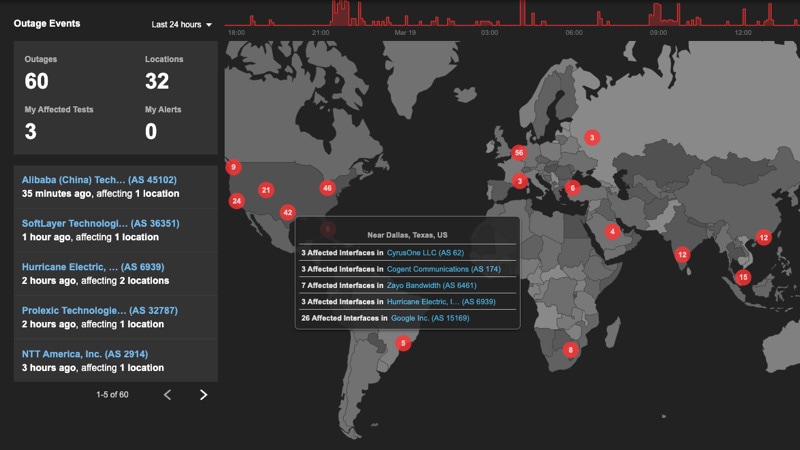Open SoftLayer Technologi... (AS 36351) outage

[x=101, y=223]
